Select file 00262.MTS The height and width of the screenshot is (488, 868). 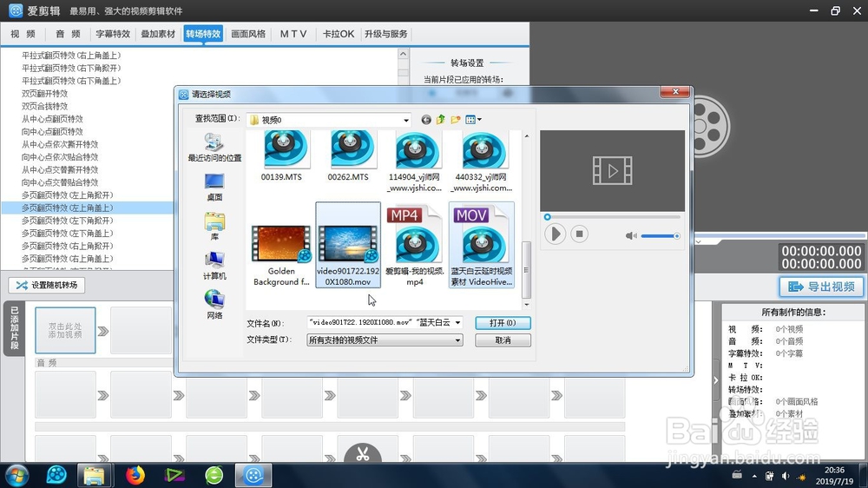pyautogui.click(x=348, y=156)
